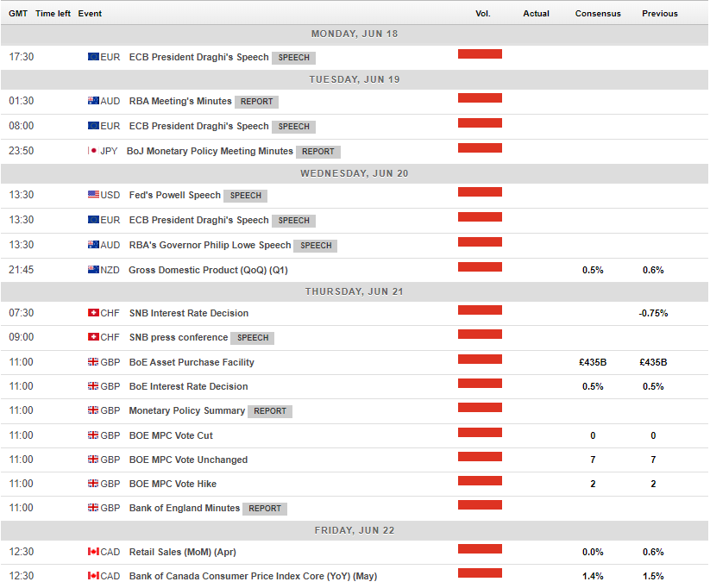Viewport: 710px width, 588px height.
Task: Open BoJ Monetary Policy Meeting Minutes event
Action: (x=210, y=151)
